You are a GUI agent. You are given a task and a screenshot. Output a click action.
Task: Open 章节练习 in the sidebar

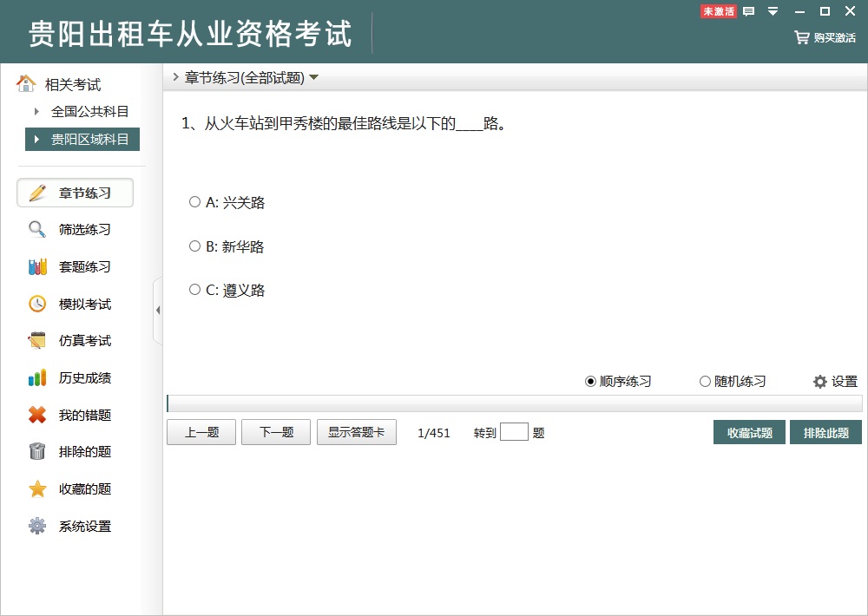click(76, 193)
